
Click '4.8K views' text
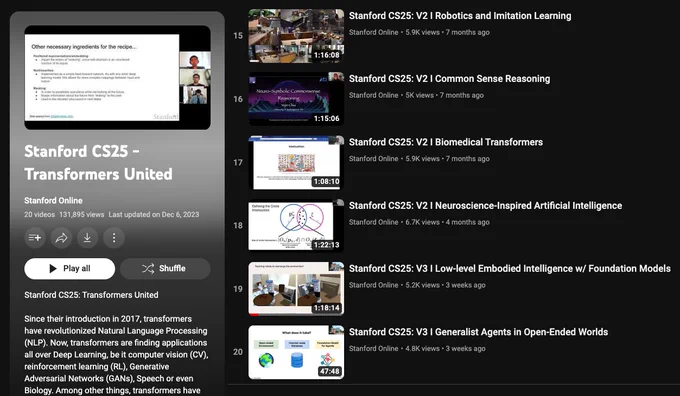[x=422, y=348]
